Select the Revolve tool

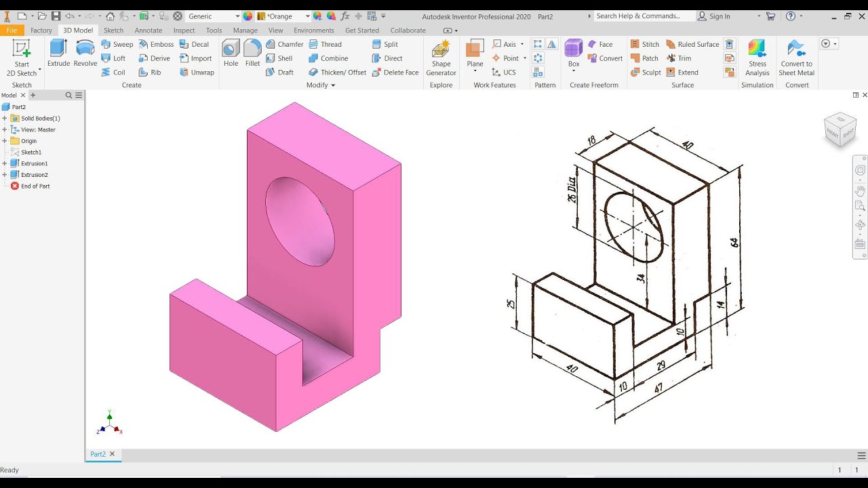[85, 54]
